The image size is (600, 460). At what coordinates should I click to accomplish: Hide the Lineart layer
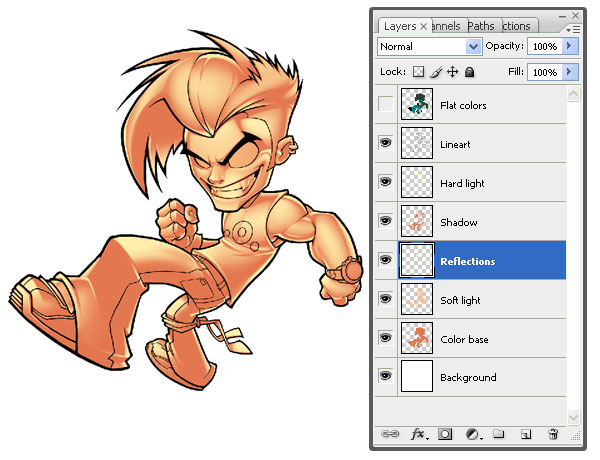click(385, 143)
